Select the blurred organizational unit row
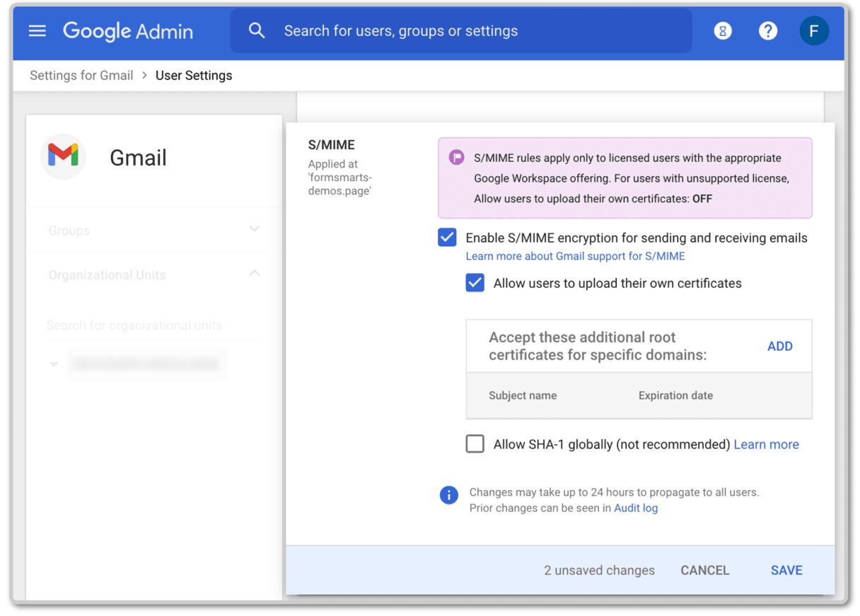The height and width of the screenshot is (616, 860). click(146, 364)
